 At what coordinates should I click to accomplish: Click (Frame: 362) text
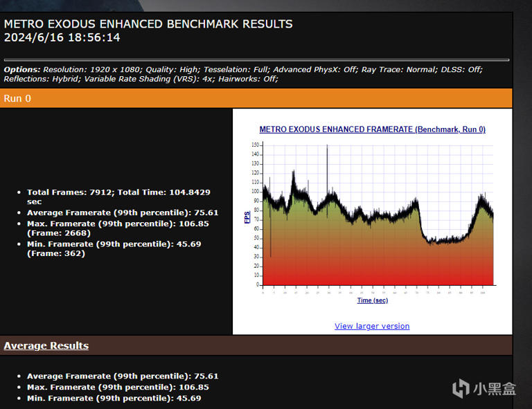pyautogui.click(x=56, y=253)
